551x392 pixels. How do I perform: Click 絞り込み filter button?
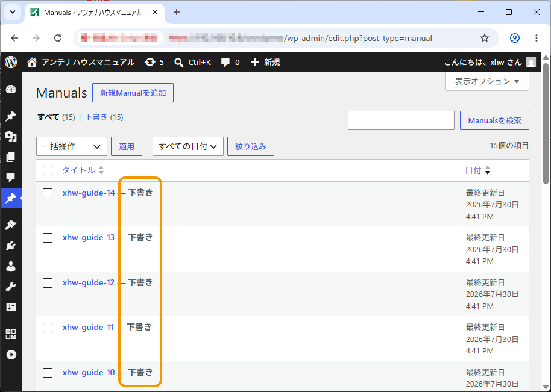pos(251,146)
